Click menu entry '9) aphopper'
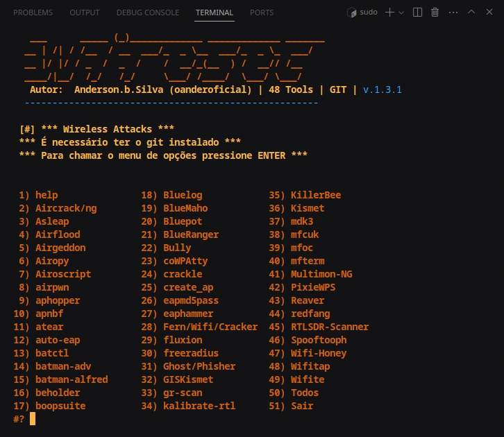This screenshot has width=504, height=437. 49,300
